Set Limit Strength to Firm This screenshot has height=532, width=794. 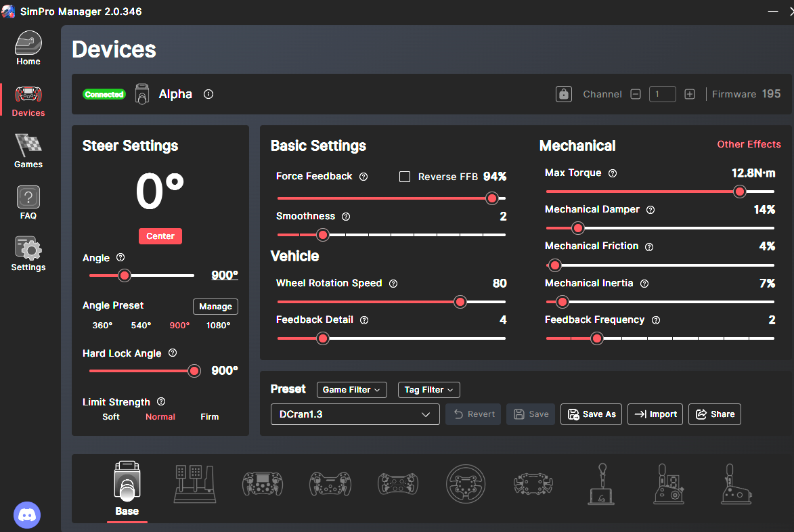click(x=210, y=416)
